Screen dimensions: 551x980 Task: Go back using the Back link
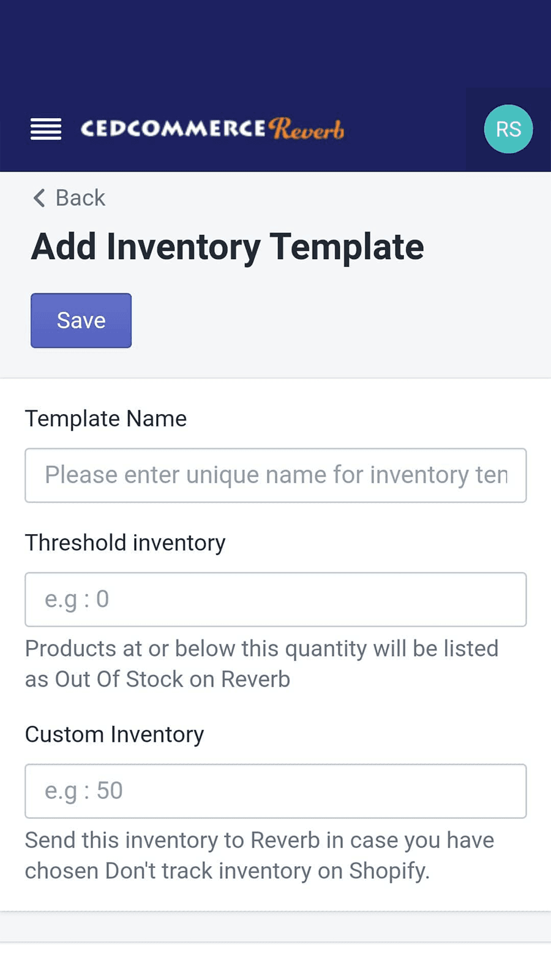[x=80, y=198]
